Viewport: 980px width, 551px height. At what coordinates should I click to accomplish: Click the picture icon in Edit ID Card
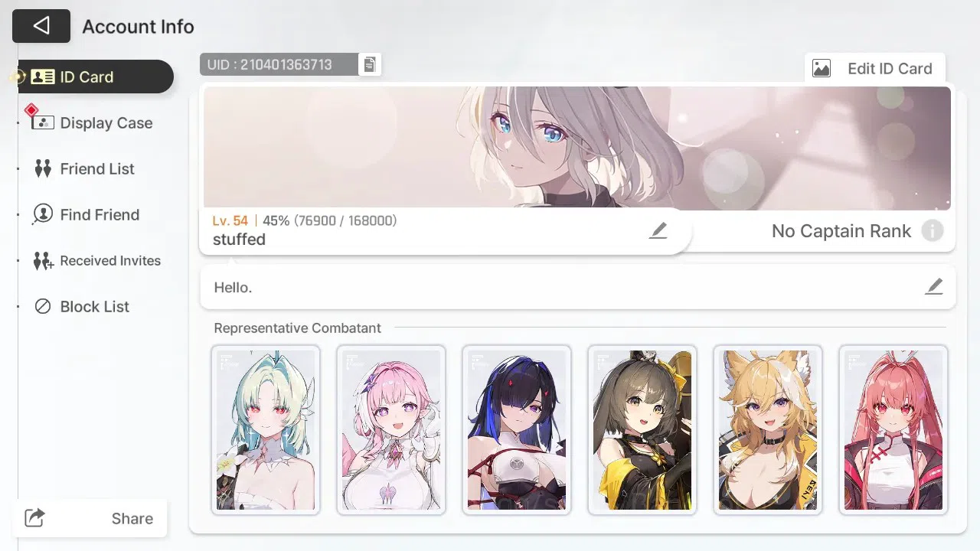pos(822,69)
